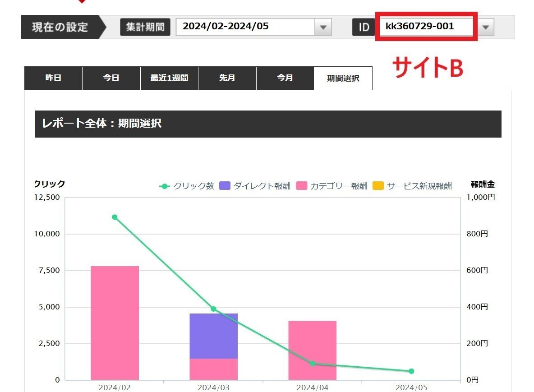Click the 12,500 left axis value
The height and width of the screenshot is (392, 534).
(47, 197)
